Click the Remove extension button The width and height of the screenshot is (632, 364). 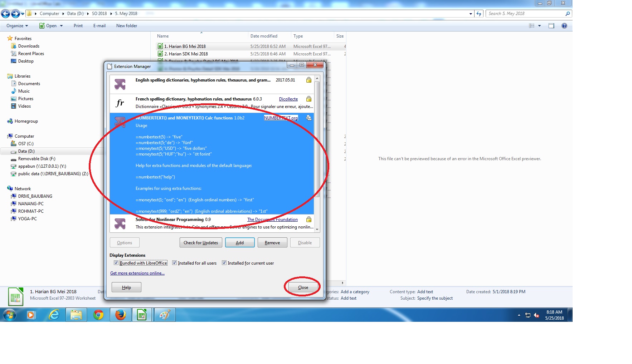pyautogui.click(x=272, y=243)
